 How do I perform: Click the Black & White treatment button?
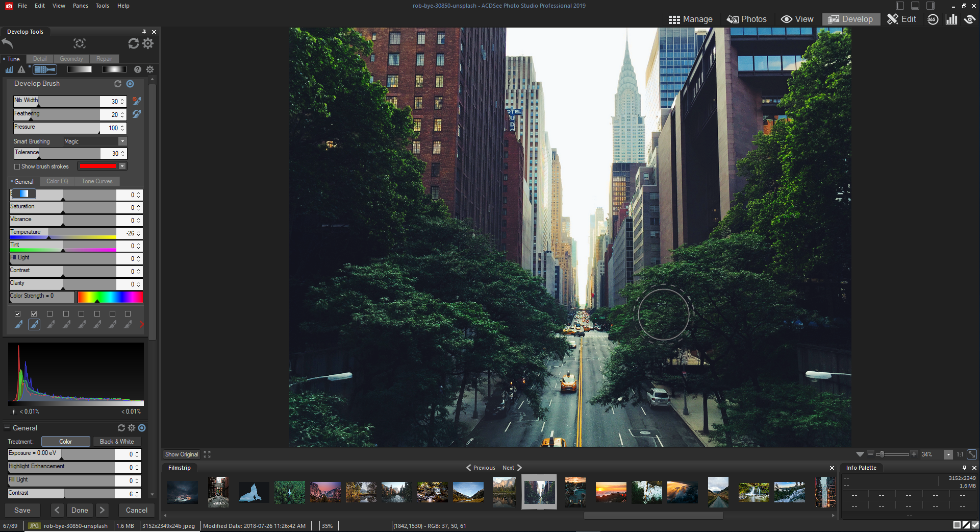click(x=117, y=442)
